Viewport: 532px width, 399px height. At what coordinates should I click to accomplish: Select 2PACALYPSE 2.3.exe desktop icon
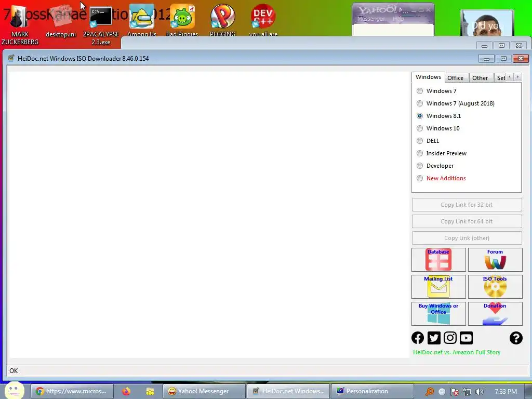pos(101,25)
